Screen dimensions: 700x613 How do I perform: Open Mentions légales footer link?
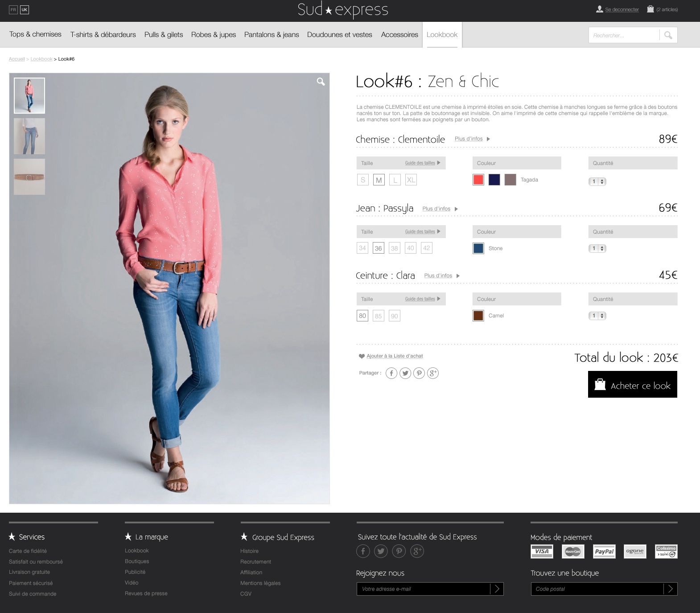[x=260, y=583]
